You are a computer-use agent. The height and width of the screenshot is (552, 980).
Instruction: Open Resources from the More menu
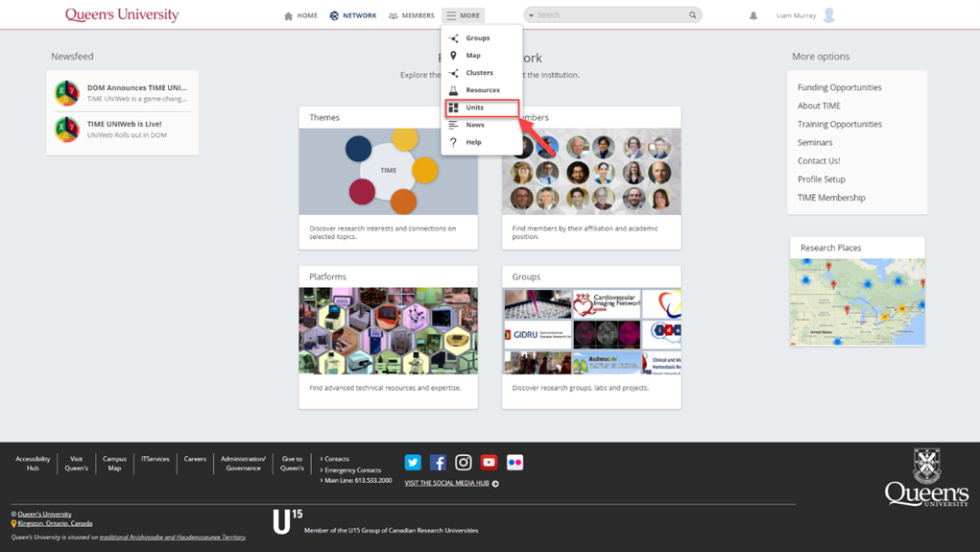coord(482,90)
